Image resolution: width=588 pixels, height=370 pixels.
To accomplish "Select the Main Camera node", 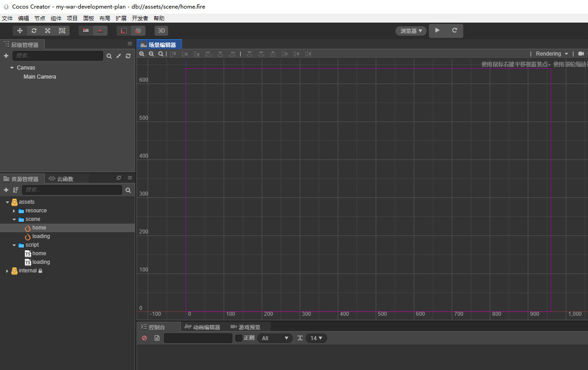I will pos(40,77).
